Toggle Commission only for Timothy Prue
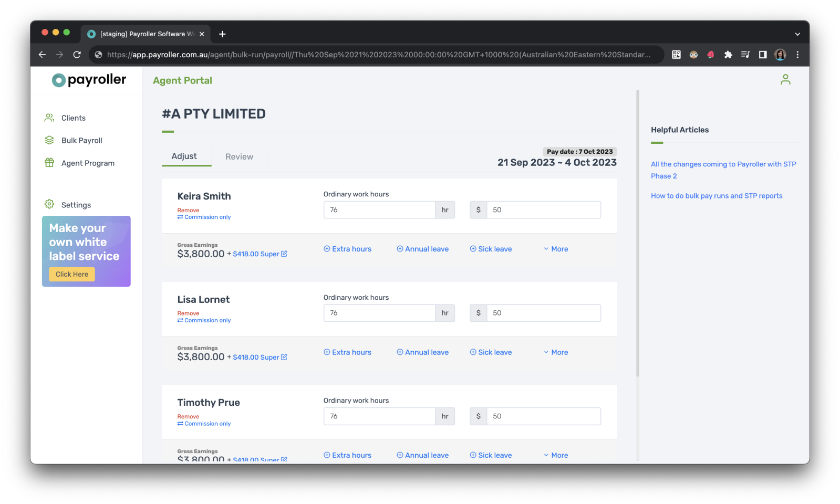Screen dimensions: 840x504 pos(204,424)
